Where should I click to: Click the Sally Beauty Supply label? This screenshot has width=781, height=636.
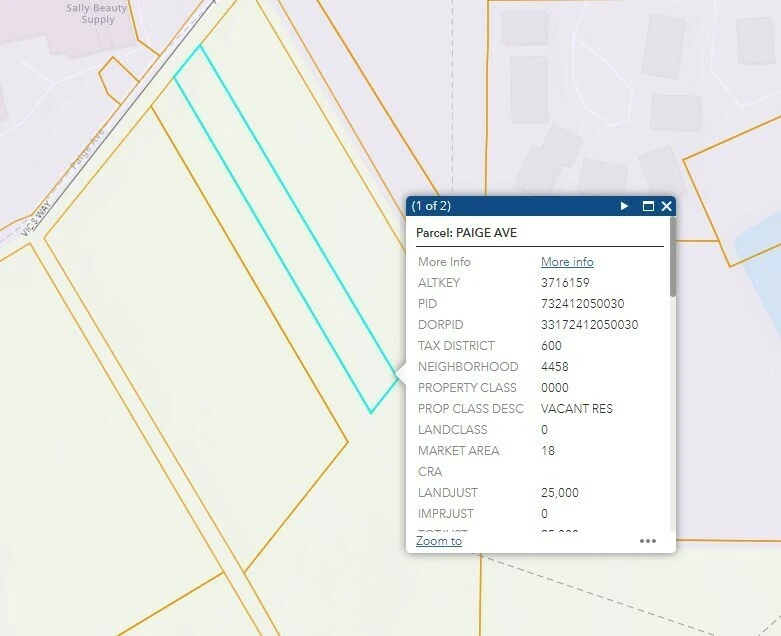[98, 14]
